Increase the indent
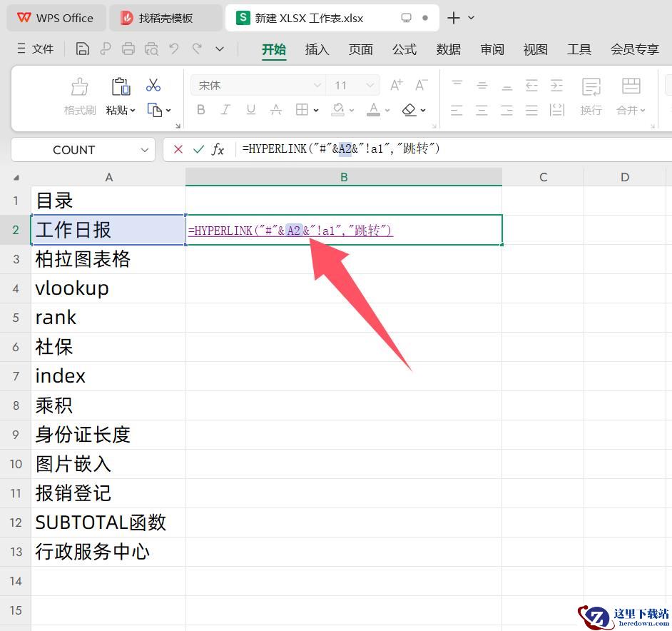 pos(556,85)
